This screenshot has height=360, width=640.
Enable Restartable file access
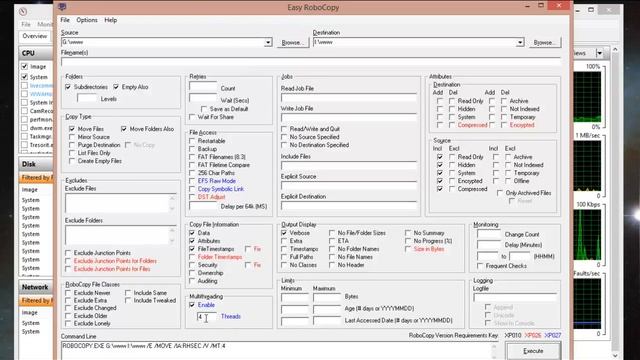[x=192, y=141]
